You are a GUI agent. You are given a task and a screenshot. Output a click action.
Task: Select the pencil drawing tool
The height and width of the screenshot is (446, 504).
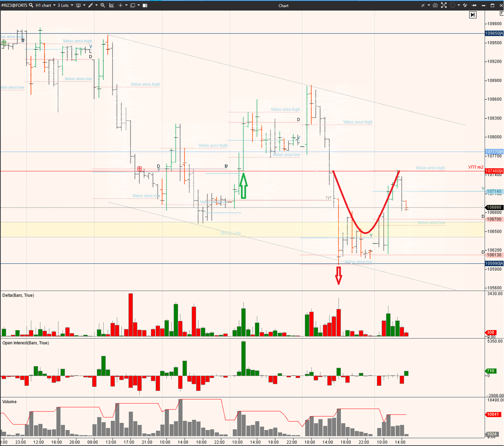pyautogui.click(x=91, y=5)
